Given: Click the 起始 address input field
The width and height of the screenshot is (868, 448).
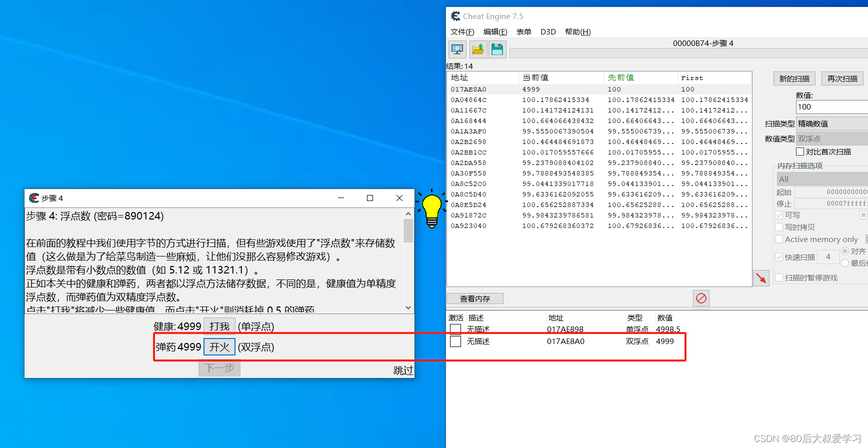Looking at the screenshot, I should [831, 192].
